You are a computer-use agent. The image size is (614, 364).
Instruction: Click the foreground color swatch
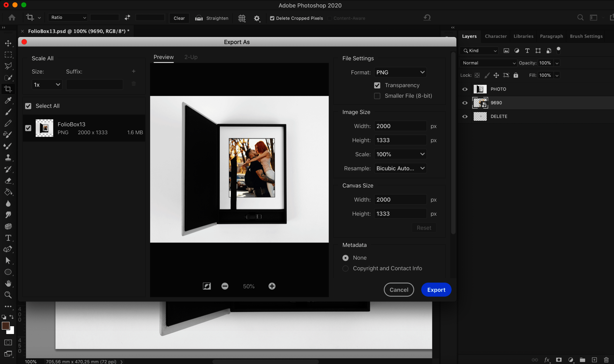point(6,326)
